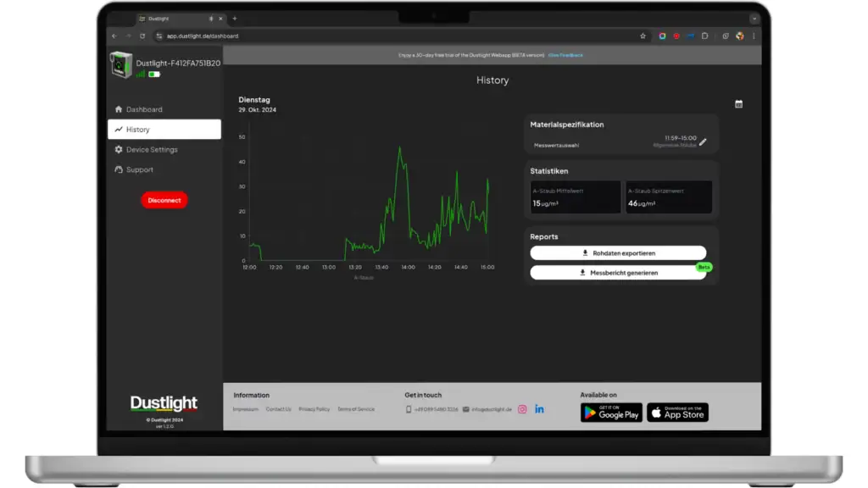Open the Impressum footer link
Screen dimensions: 868x488
(x=245, y=409)
